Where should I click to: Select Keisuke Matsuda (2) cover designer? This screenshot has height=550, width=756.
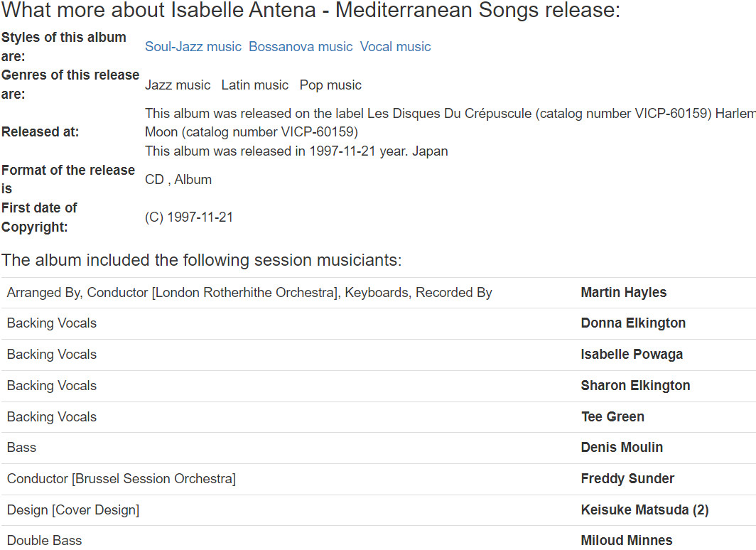click(644, 510)
